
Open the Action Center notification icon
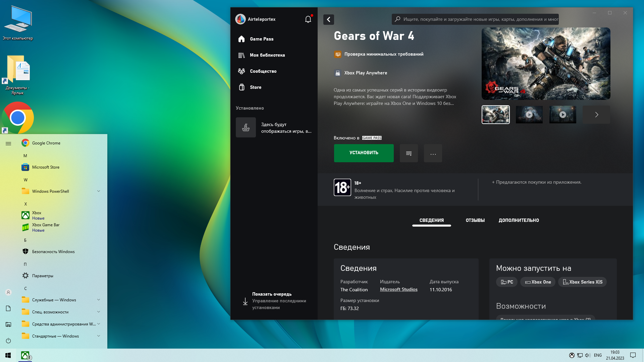[633, 355]
